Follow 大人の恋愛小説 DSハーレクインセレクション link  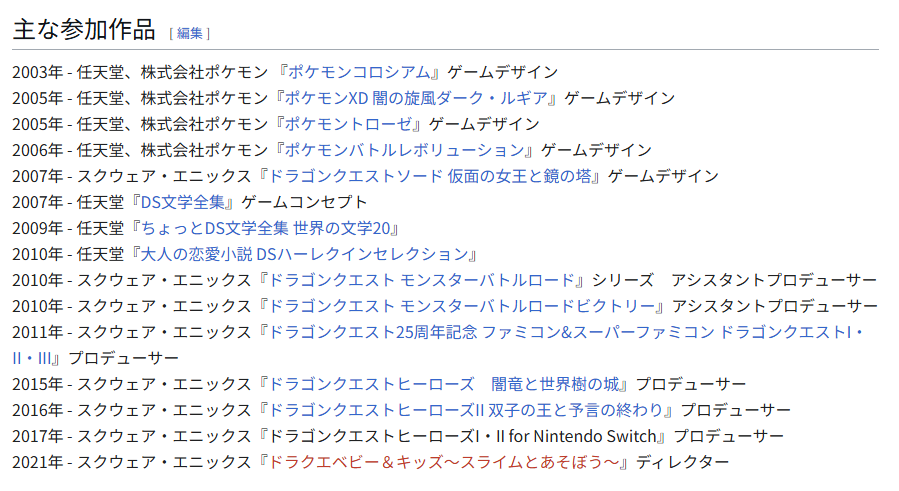pos(304,254)
